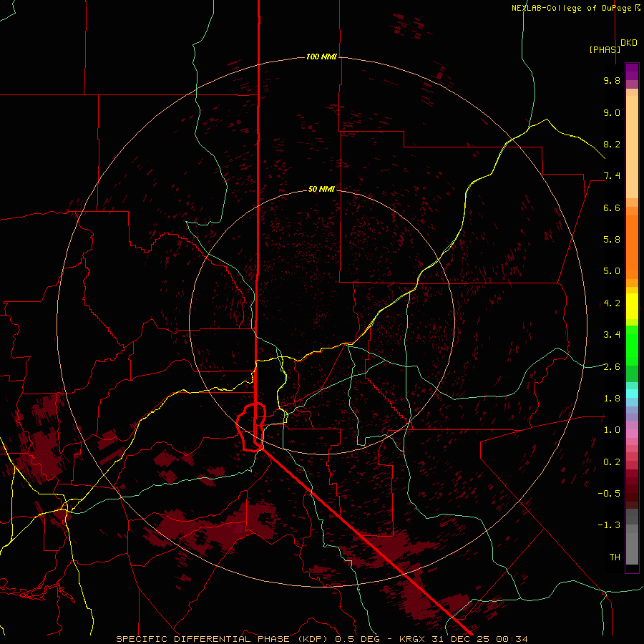This screenshot has height=644, width=644.
Task: Click the 3.4 scale value
Action: [x=612, y=335]
